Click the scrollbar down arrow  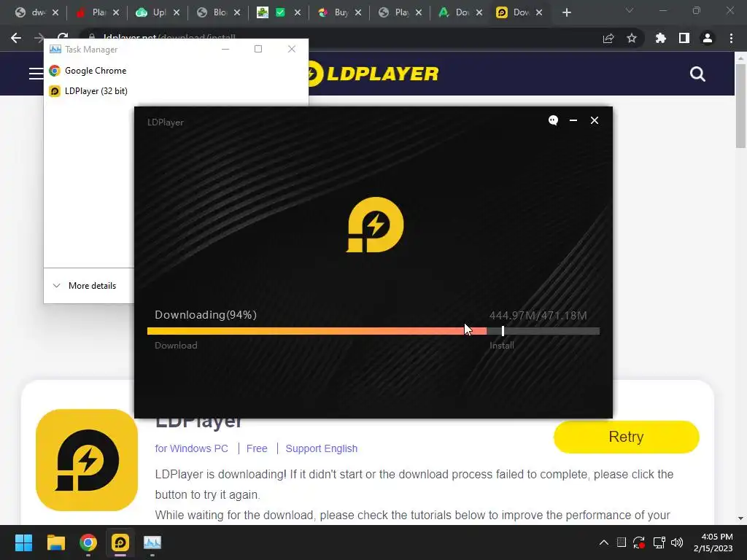tap(740, 518)
